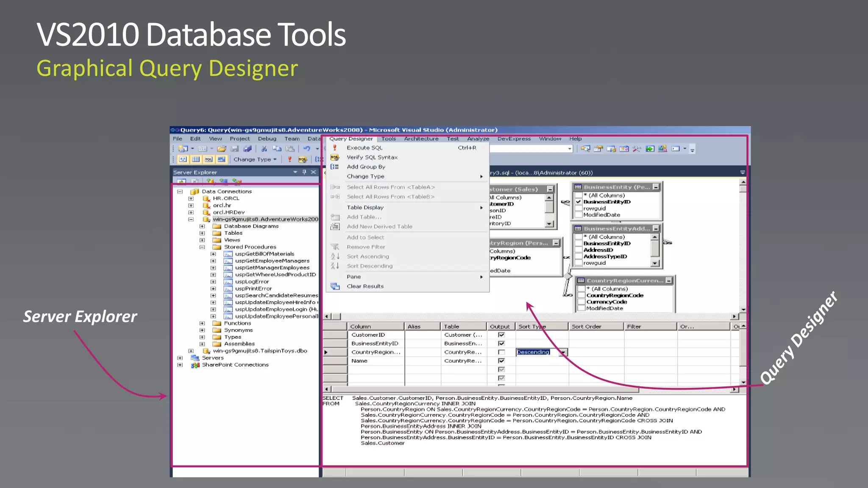Click the Filter column header
The height and width of the screenshot is (488, 868).
650,327
